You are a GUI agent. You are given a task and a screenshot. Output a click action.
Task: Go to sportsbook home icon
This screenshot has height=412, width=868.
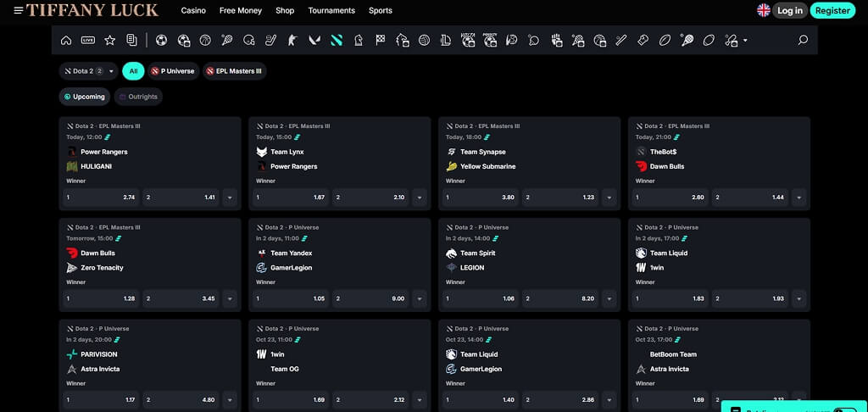click(66, 40)
